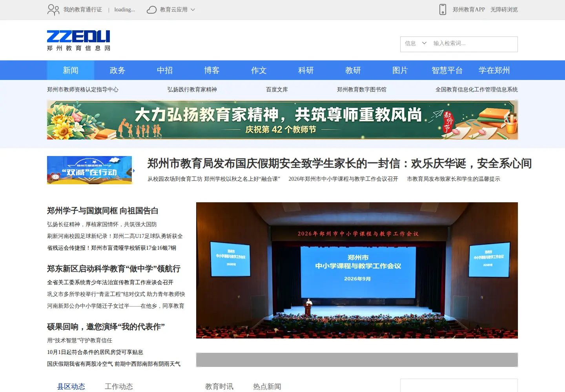
Task: Open the 博客 navigation tab
Action: click(x=212, y=70)
